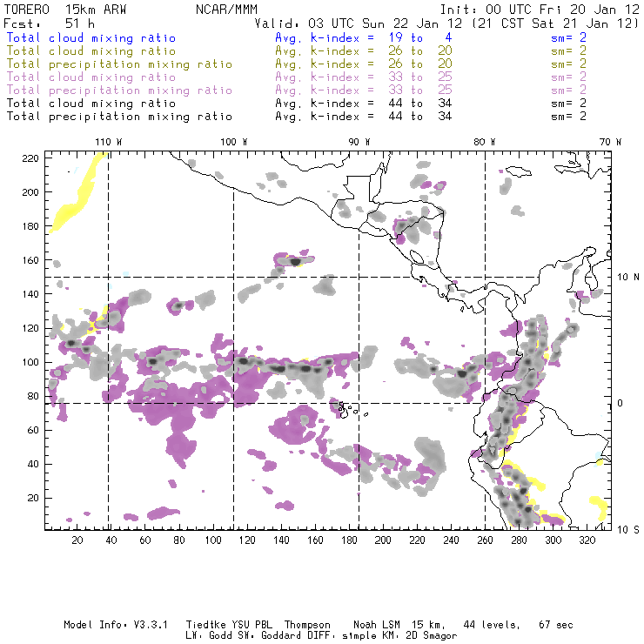Click the '67 sec' footer text
The image size is (644, 644).
tap(556, 625)
